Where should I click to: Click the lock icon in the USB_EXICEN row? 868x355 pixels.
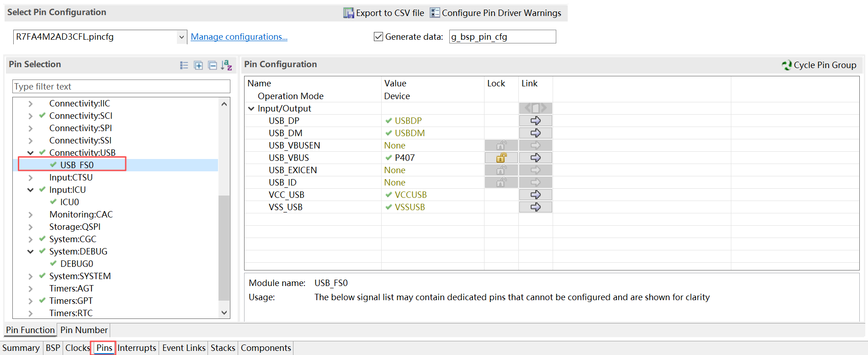pos(501,170)
